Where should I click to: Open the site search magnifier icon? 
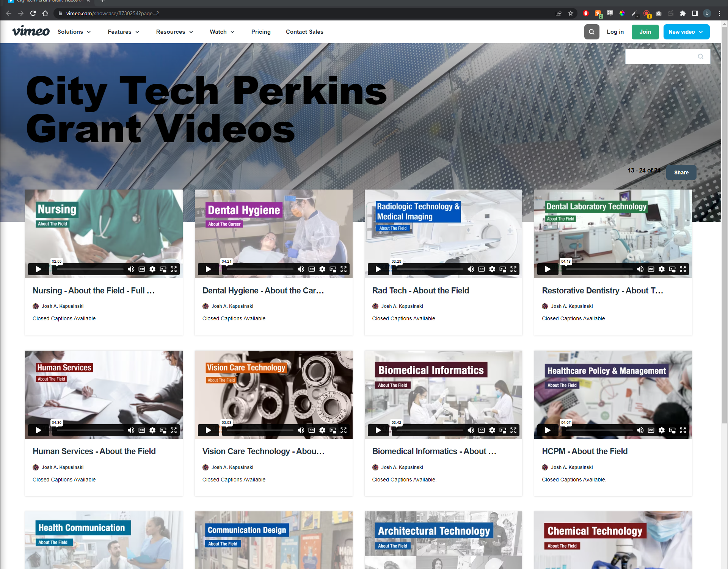pyautogui.click(x=591, y=32)
